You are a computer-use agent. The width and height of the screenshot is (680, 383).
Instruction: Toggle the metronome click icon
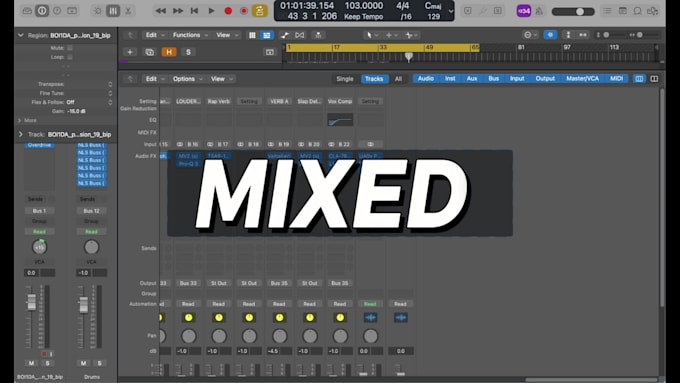click(539, 11)
